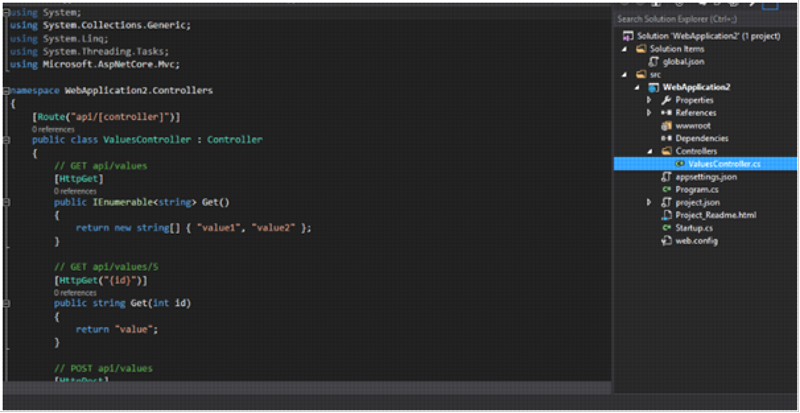Viewport: 800px width, 413px height.
Task: Click the Project_Readme.html file icon
Action: 666,215
